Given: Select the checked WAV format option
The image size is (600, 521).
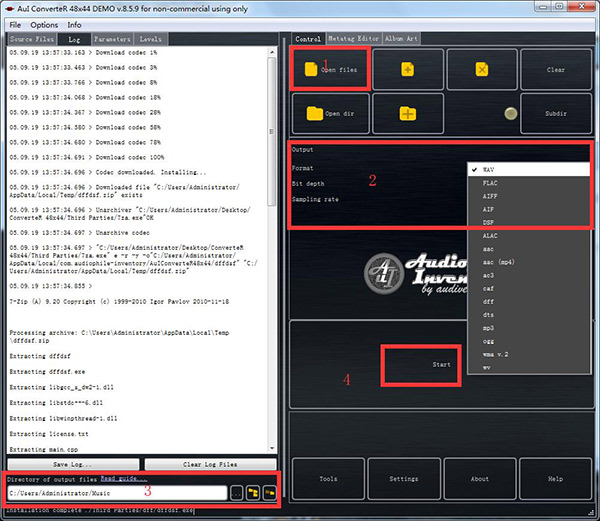Looking at the screenshot, I should click(528, 169).
